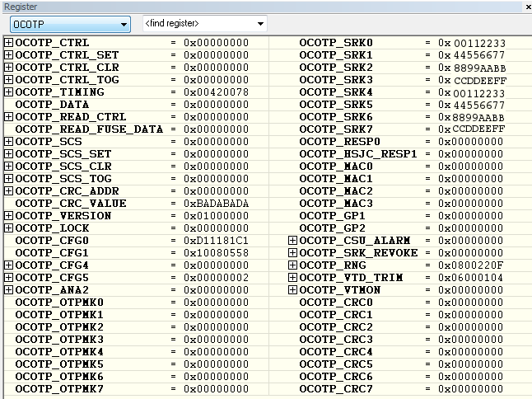Select the OCOTP_LOCK value 0x00000000

pos(216,228)
